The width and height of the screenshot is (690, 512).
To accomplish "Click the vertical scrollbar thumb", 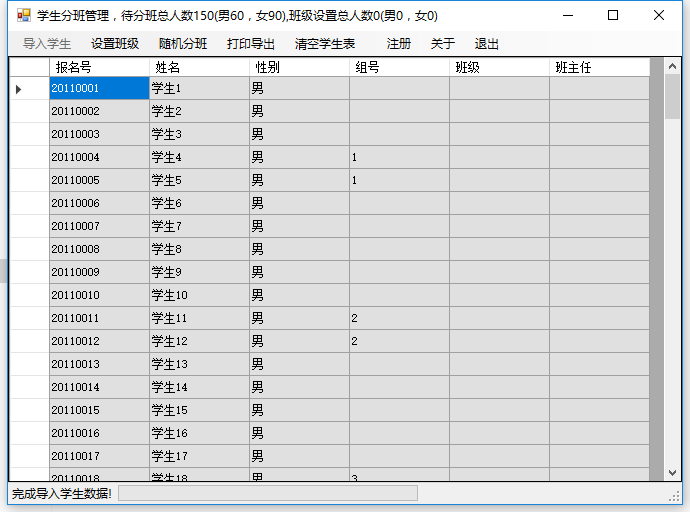I will [672, 97].
